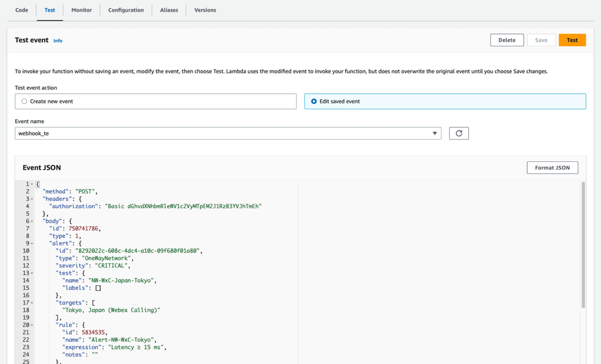Click the "CRITICAL" severity value
The width and height of the screenshot is (601, 364).
click(x=111, y=265)
